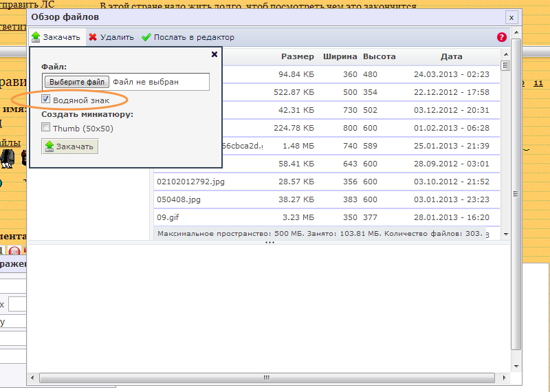Toggle the Водяной знак checkbox
Image resolution: width=550 pixels, height=392 pixels.
(45, 98)
